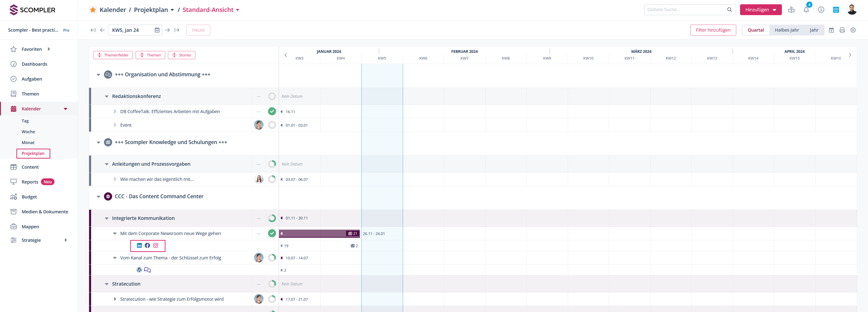This screenshot has height=312, width=868.
Task: Click the WordPress channel icon
Action: pos(139,270)
